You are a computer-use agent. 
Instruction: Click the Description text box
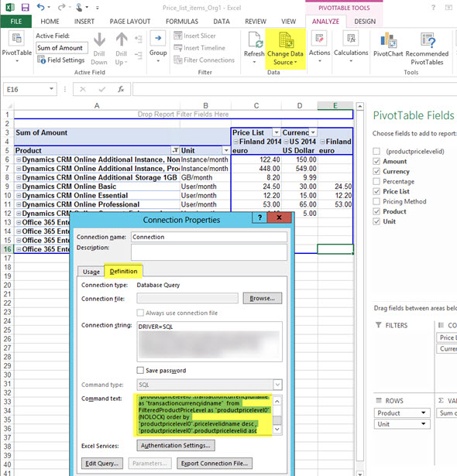pos(209,252)
